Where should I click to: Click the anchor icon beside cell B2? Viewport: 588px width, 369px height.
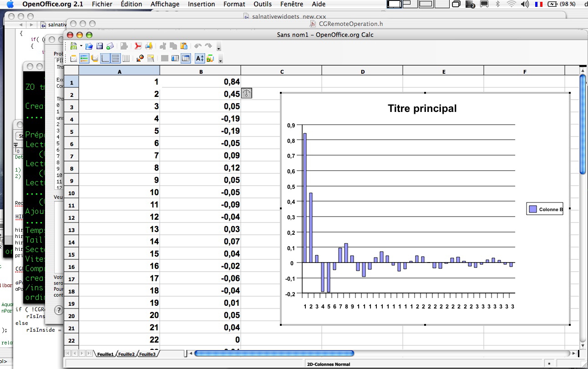[x=246, y=94]
